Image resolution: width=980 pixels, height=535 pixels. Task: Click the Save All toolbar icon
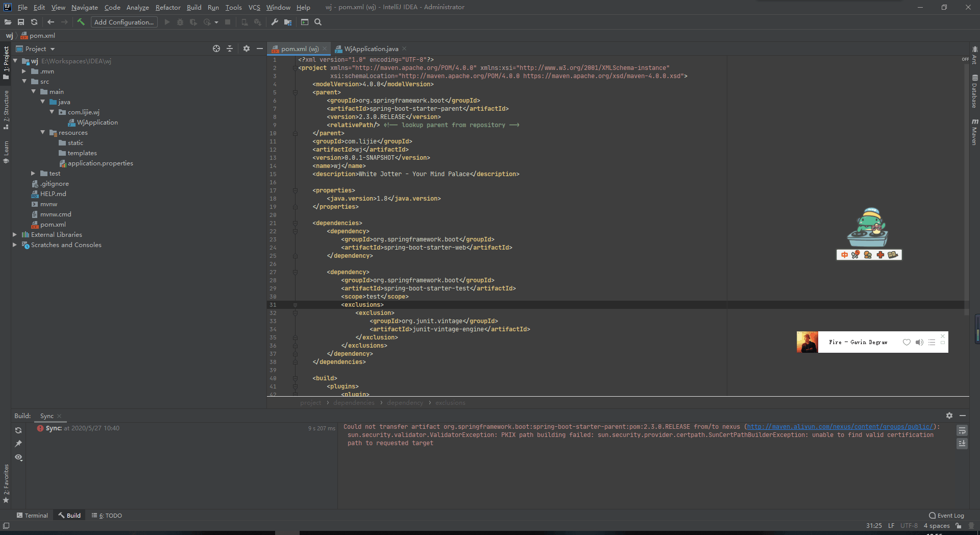(x=21, y=22)
